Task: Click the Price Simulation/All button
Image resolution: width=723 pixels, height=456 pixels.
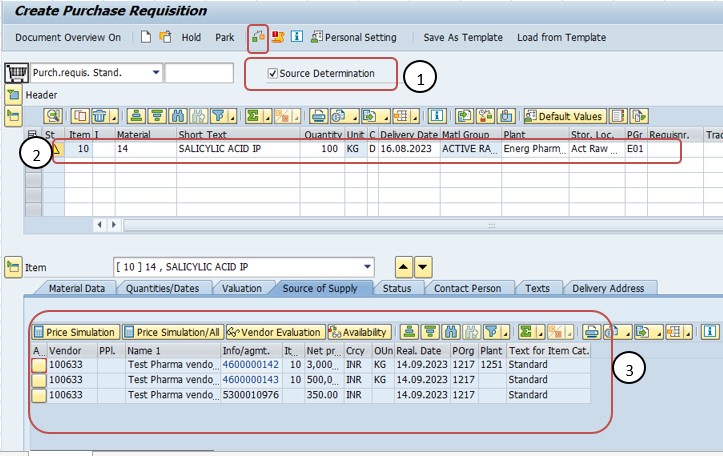Action: pyautogui.click(x=173, y=332)
